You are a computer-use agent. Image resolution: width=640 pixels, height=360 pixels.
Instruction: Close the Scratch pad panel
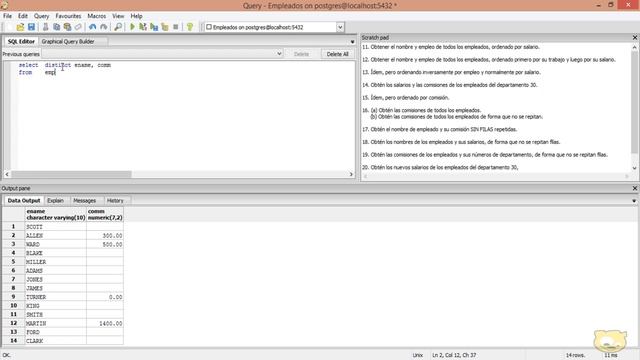(635, 38)
